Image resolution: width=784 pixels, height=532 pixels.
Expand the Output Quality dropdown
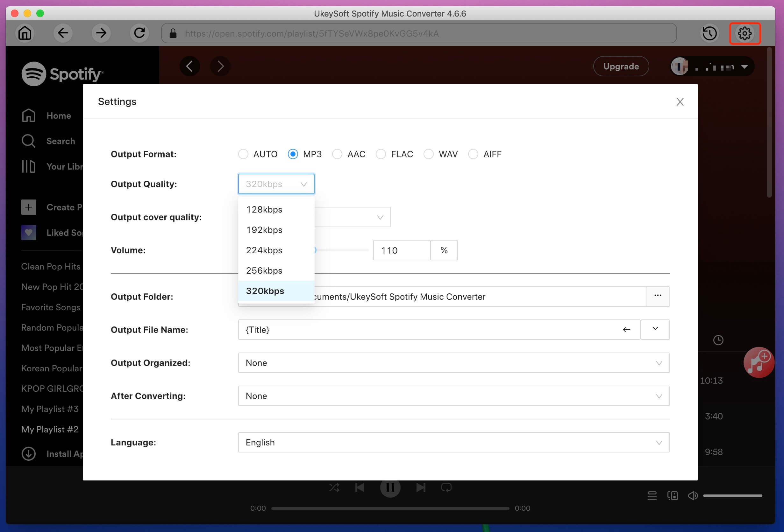[275, 184]
